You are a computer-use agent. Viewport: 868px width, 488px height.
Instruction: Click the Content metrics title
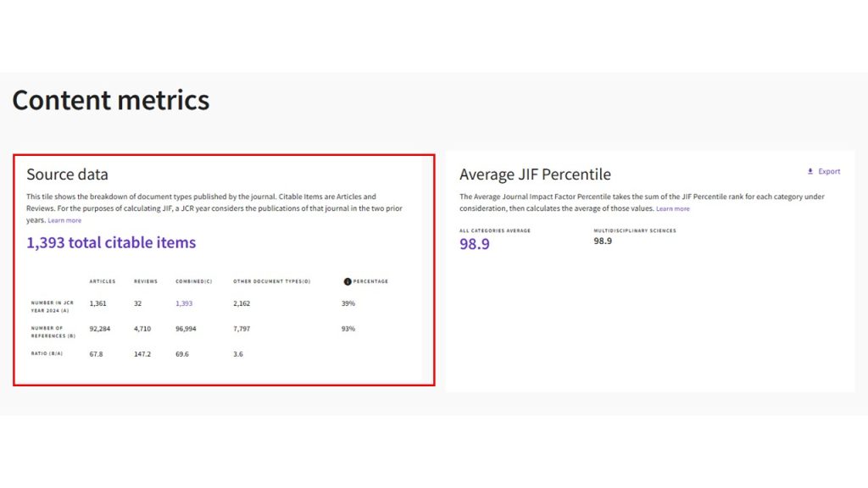(111, 100)
